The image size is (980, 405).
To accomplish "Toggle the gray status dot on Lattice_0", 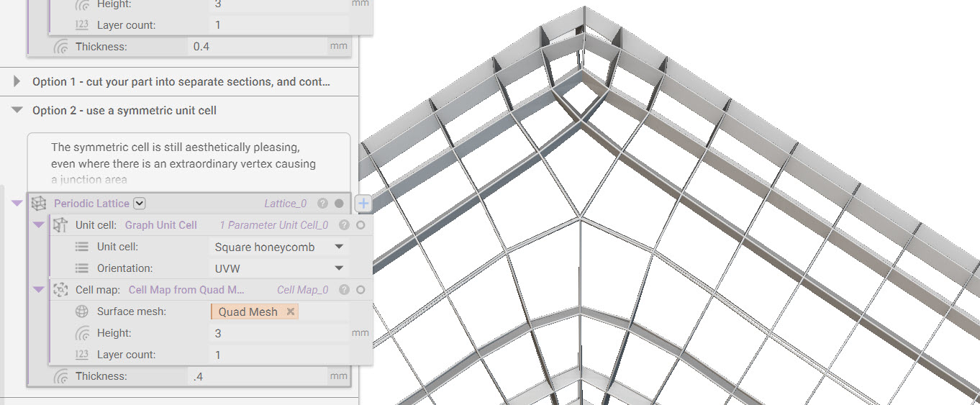I will pyautogui.click(x=339, y=204).
